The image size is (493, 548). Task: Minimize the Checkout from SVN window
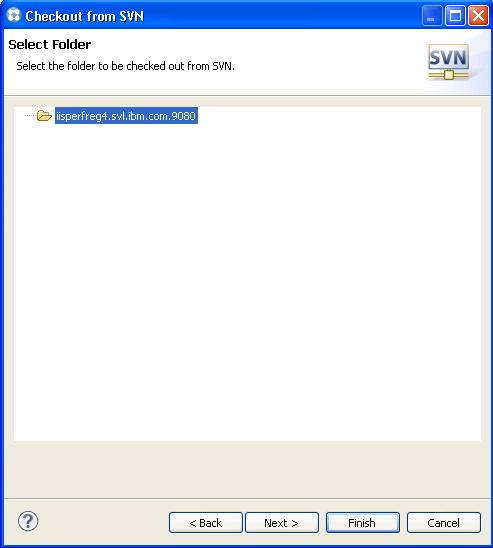click(x=432, y=16)
